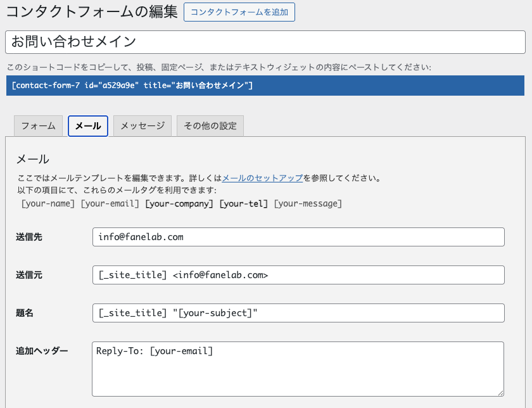Screen dimensions: 532x408
Task: Select the メール tab
Action: [88, 126]
